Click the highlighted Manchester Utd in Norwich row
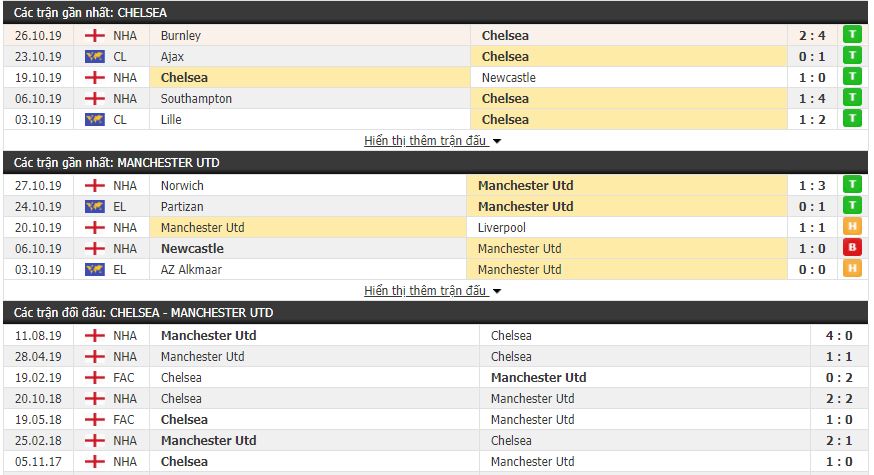This screenshot has width=874, height=475. click(526, 186)
